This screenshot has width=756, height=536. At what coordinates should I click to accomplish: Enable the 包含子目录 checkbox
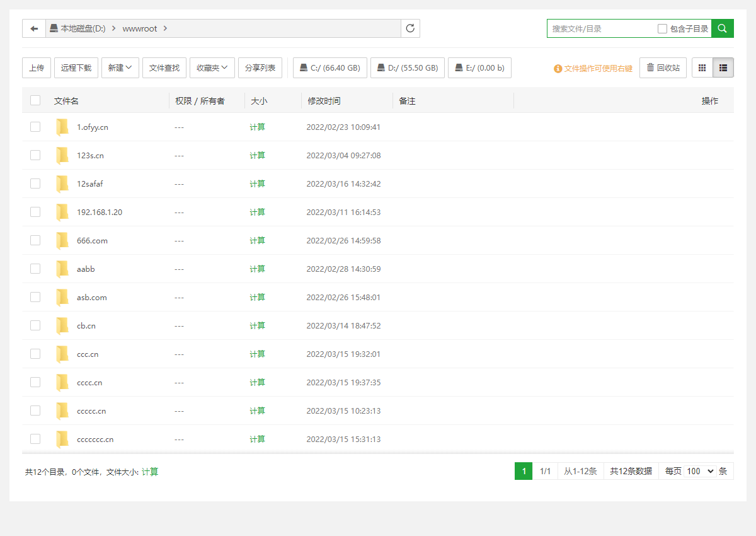click(x=662, y=28)
